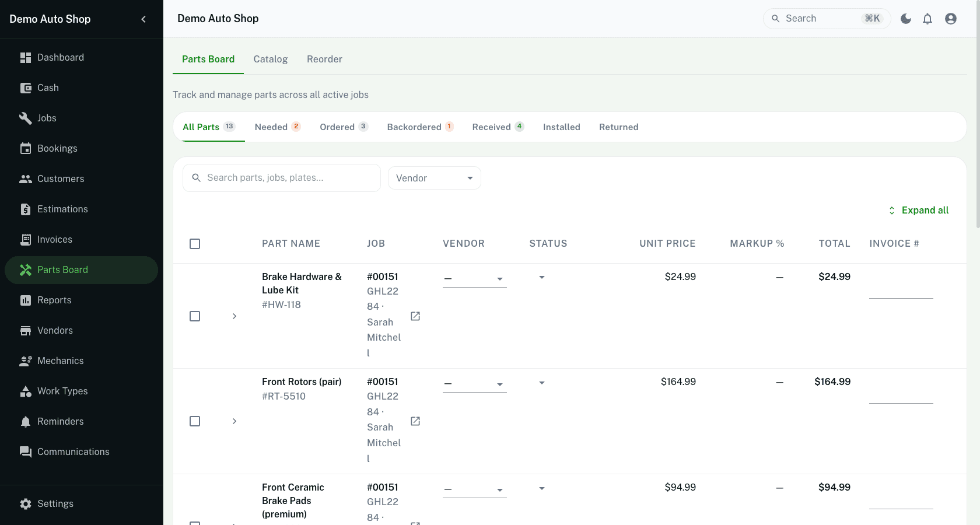This screenshot has height=525, width=980.
Task: Click the $164.99 unit price cell
Action: (678, 381)
